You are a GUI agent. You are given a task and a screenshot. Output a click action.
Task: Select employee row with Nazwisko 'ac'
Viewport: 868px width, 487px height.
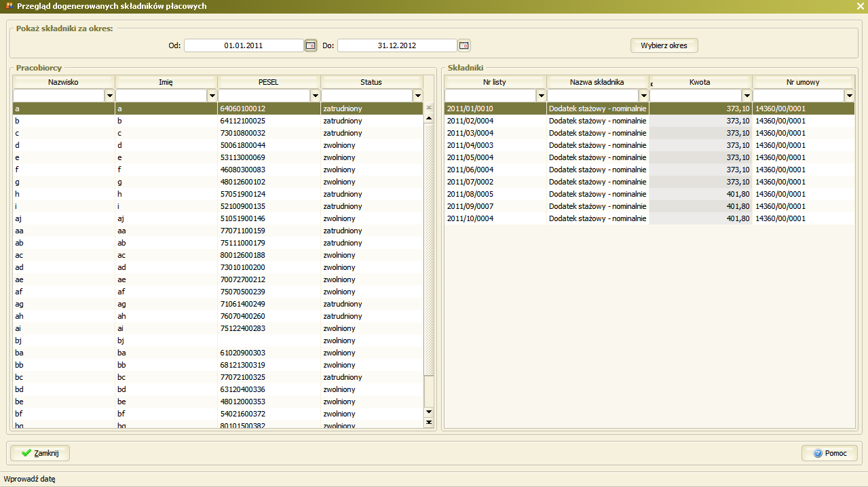218,255
